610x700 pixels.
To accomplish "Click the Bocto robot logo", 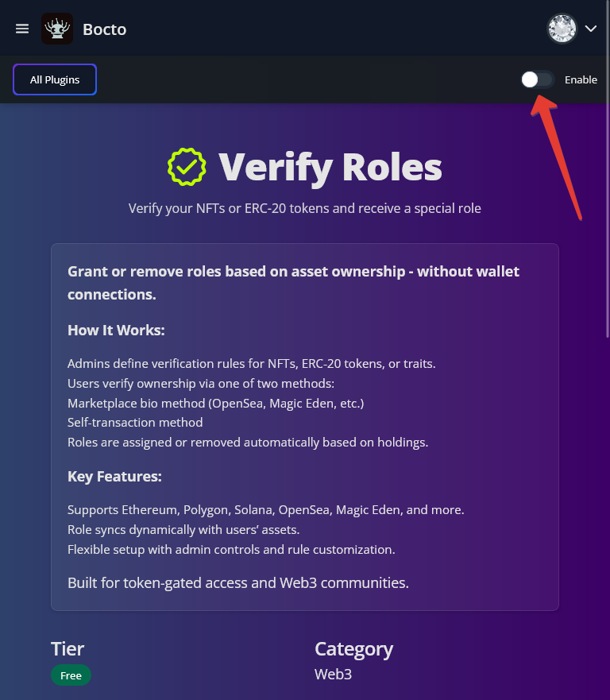I will coord(57,29).
